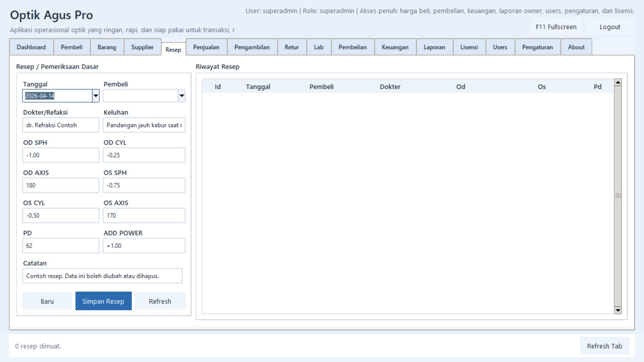Open the Penjualan tab
The image size is (644, 362).
(206, 47)
